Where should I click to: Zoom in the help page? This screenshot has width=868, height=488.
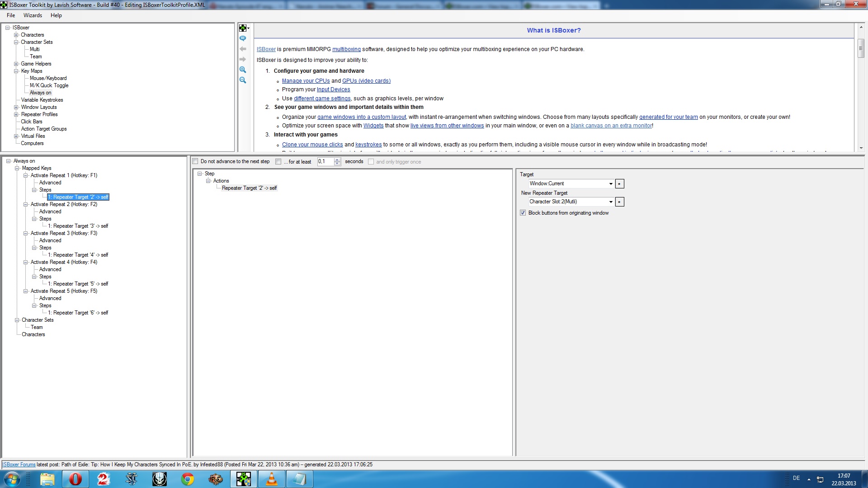click(243, 70)
